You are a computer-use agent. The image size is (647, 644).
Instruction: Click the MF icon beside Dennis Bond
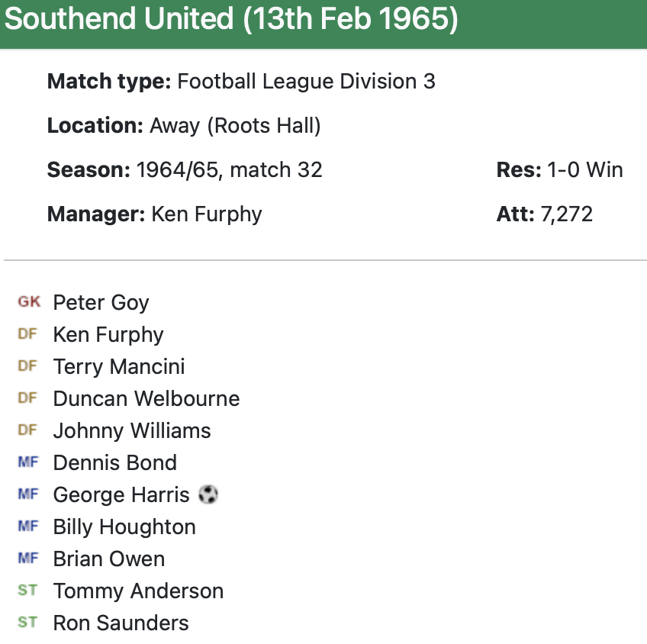coord(27,462)
